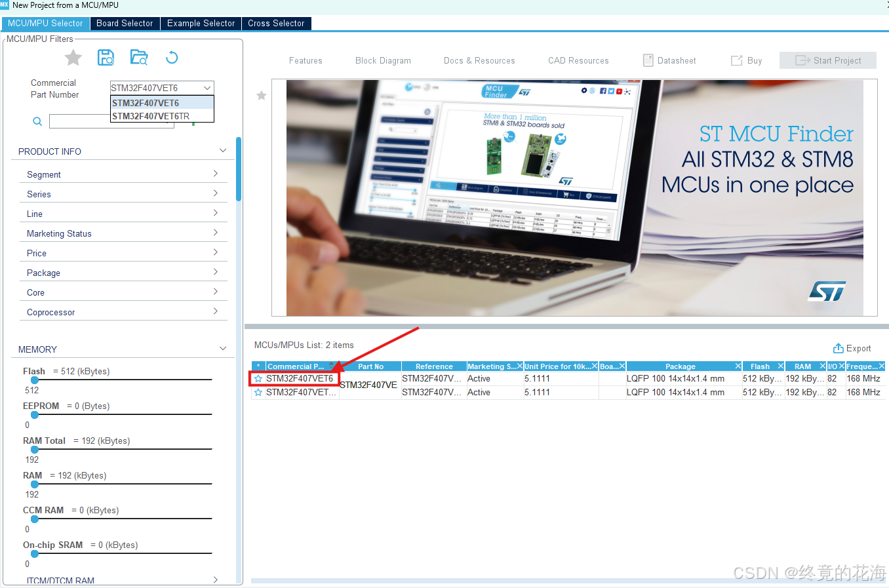Remove the Package column with its X
The width and height of the screenshot is (889, 588).
coord(738,366)
